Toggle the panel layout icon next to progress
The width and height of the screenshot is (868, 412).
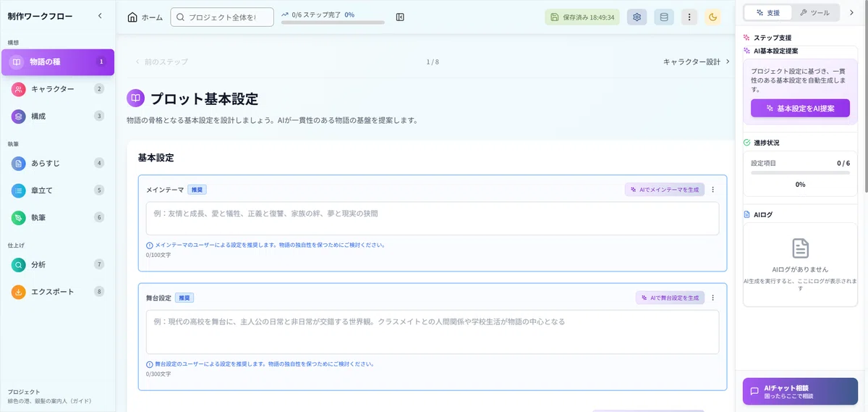click(400, 17)
